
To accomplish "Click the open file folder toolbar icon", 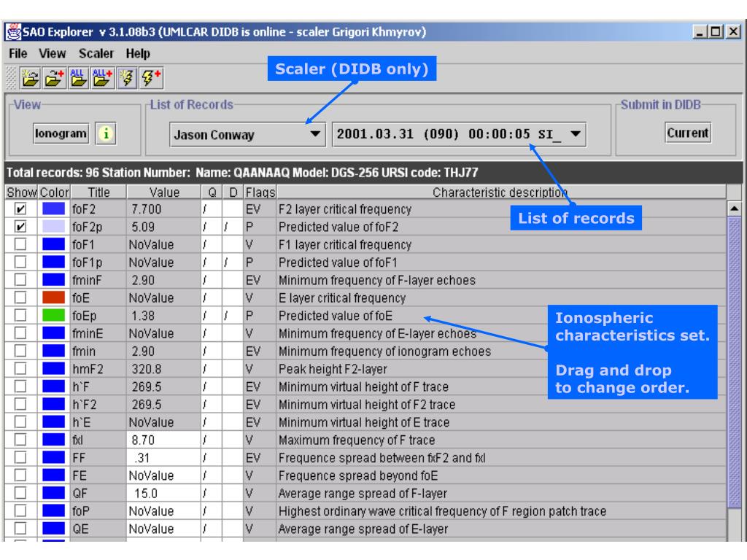I will [x=30, y=77].
